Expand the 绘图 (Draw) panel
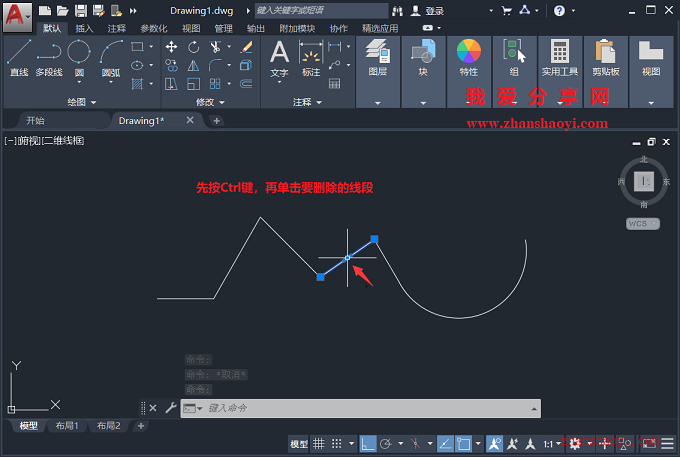The height and width of the screenshot is (457, 680). (82, 102)
